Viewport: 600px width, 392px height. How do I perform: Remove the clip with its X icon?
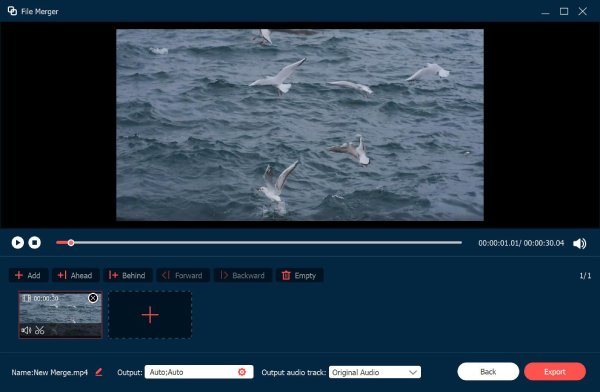click(93, 298)
